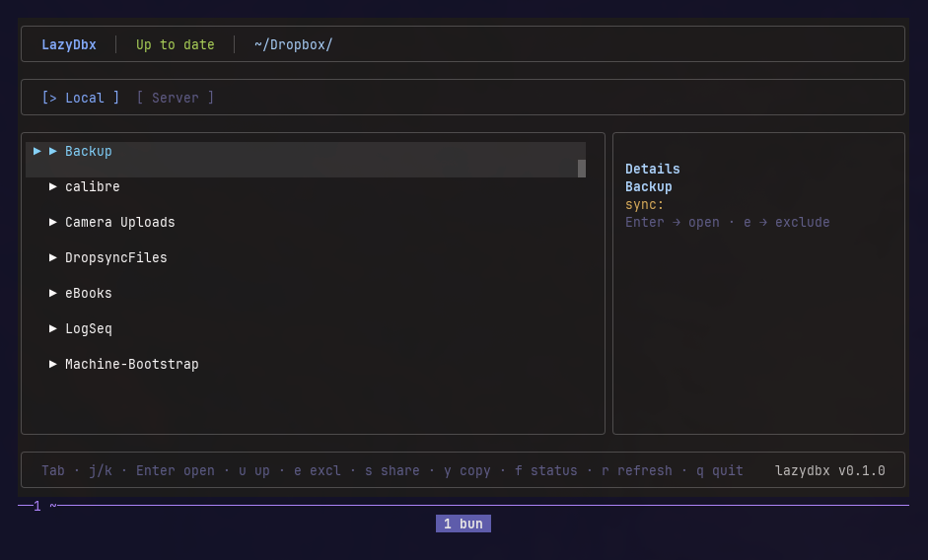Click the lazydbx v0.1.0 version label
The width and height of the screenshot is (928, 560).
tap(830, 470)
